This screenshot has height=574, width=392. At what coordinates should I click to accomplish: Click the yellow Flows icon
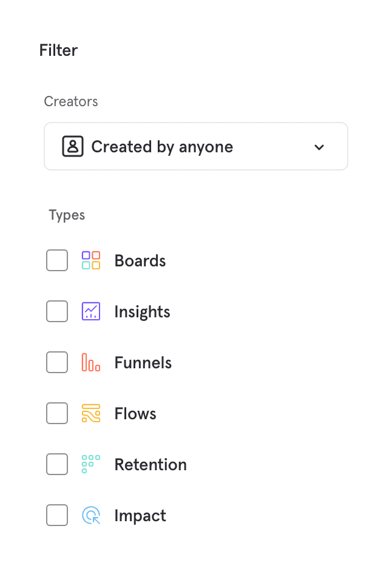click(x=91, y=414)
